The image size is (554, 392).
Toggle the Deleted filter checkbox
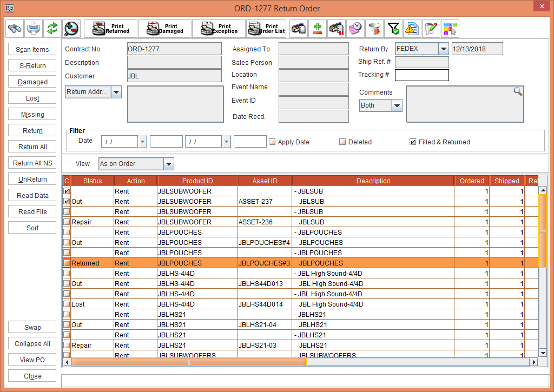click(x=342, y=142)
